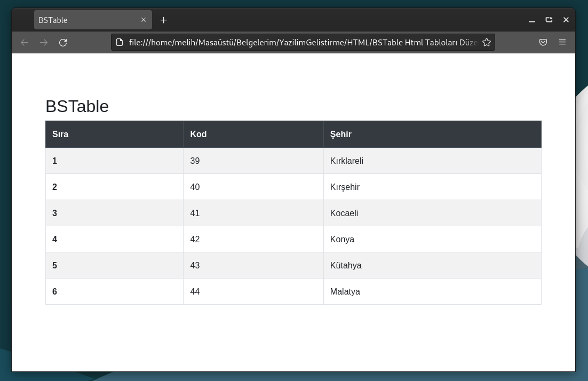Click the Sıra column header
Viewport: 588px width, 381px height.
pyautogui.click(x=114, y=134)
